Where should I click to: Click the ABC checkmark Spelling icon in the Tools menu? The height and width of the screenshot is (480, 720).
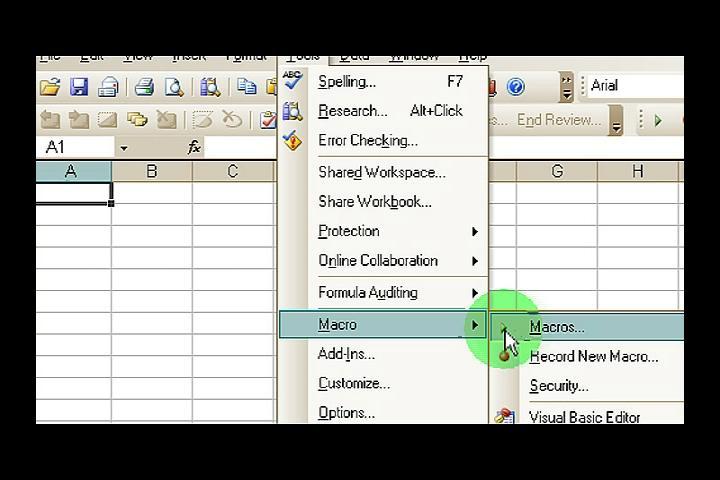[292, 80]
